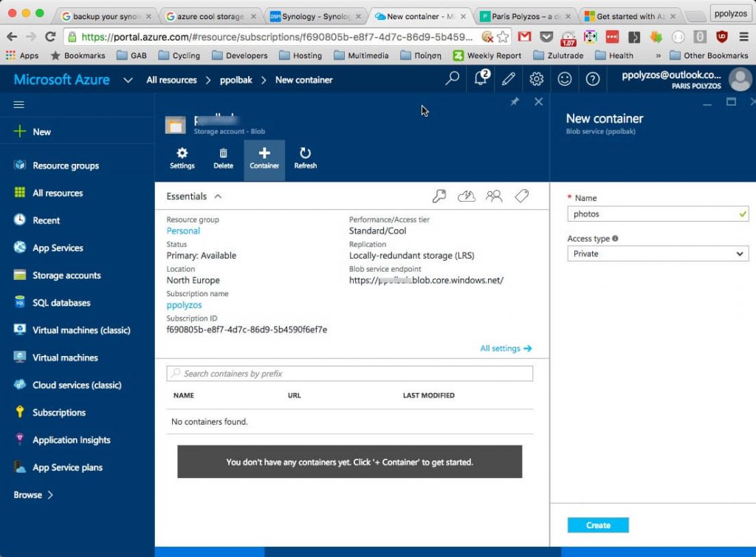Viewport: 756px width, 557px height.
Task: Open the Personal resource group link
Action: tap(183, 230)
